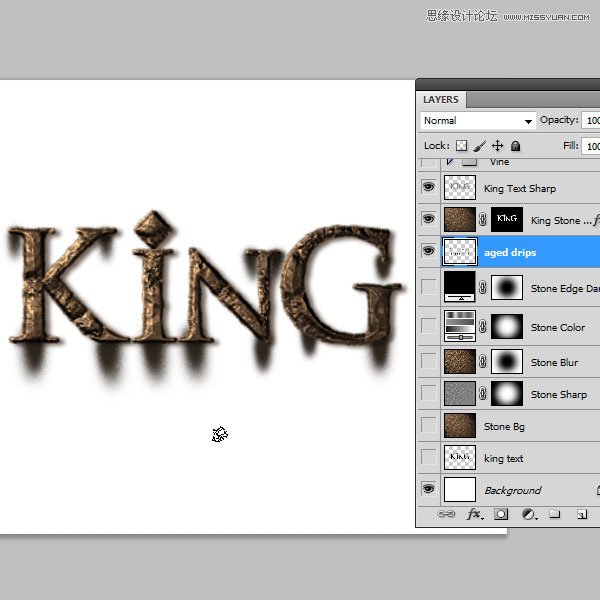This screenshot has height=600, width=600.
Task: Create a new group with folder icon
Action: coord(554,514)
